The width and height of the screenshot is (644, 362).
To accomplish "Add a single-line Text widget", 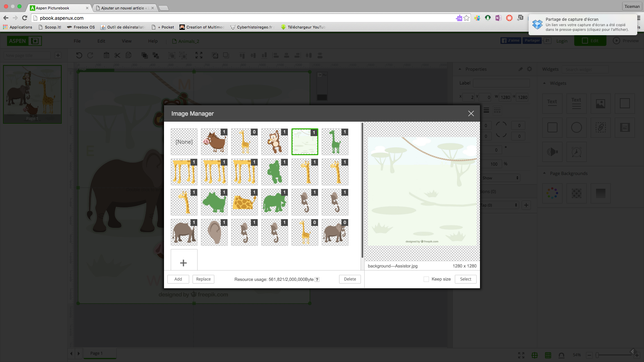I will coord(552,103).
